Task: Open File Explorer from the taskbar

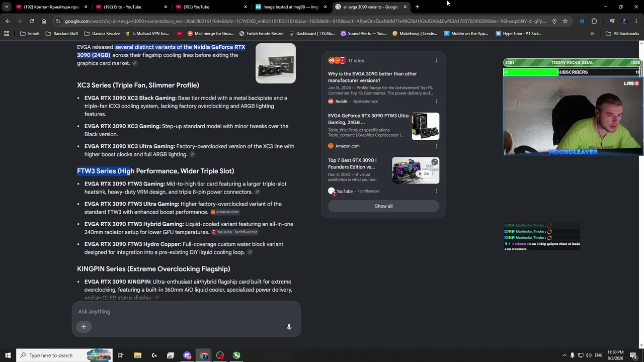Action: [x=137, y=355]
